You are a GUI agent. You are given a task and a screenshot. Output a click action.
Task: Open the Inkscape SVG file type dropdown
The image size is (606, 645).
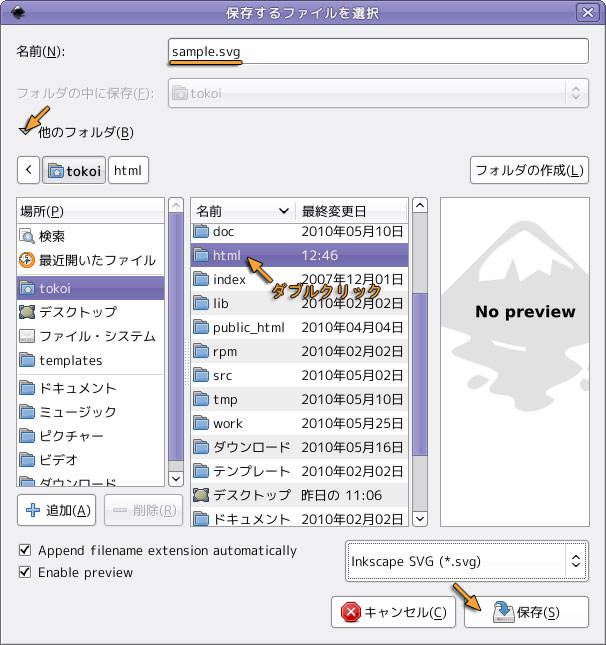(467, 561)
